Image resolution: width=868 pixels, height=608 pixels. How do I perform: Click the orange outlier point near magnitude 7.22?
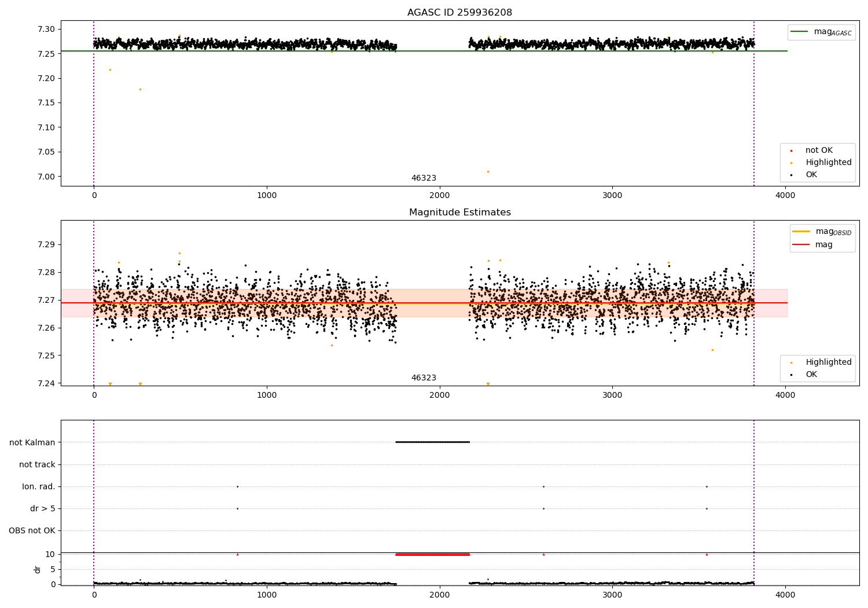coord(110,69)
